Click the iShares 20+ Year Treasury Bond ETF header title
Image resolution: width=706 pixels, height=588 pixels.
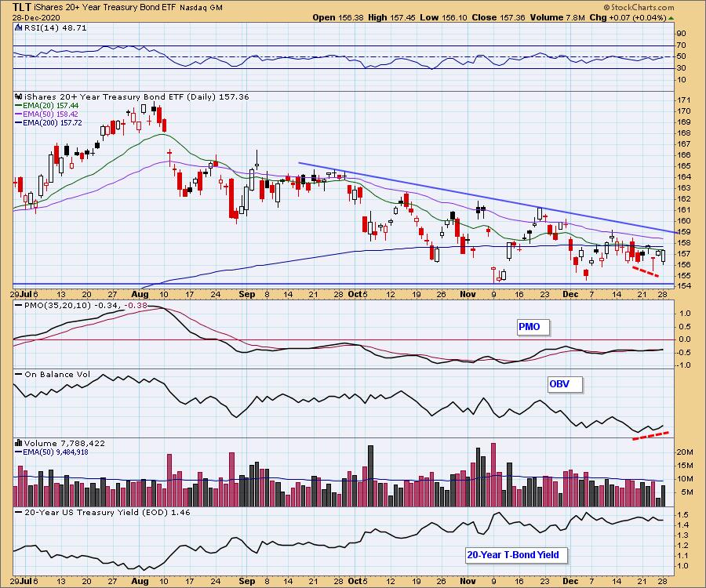(105, 8)
